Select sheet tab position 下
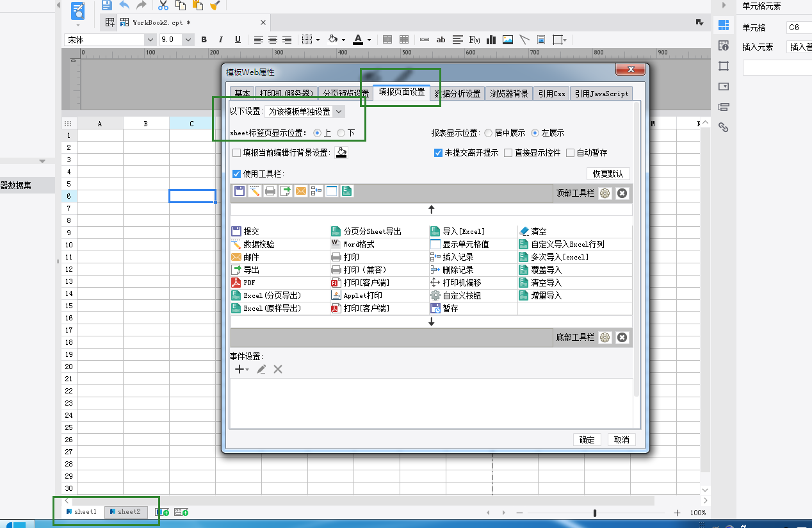This screenshot has height=528, width=812. [341, 133]
